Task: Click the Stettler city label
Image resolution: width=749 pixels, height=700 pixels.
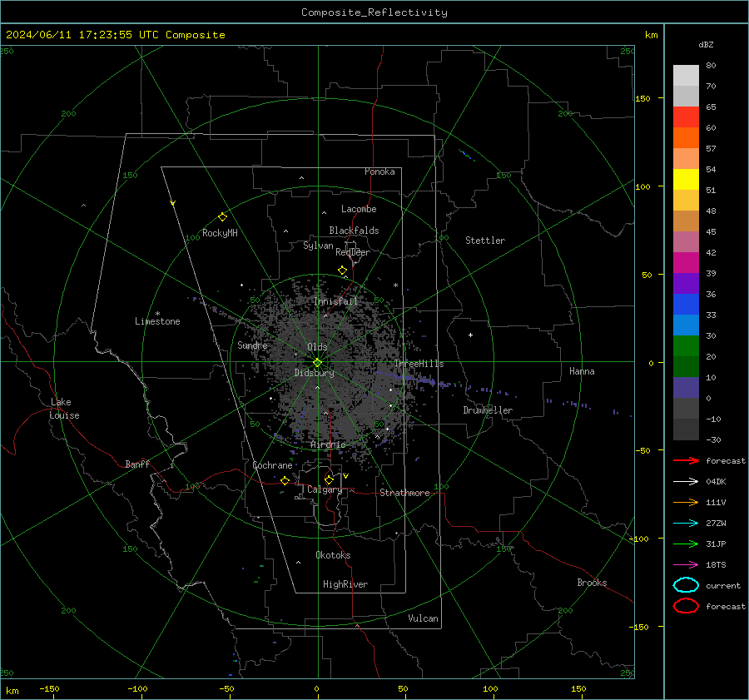Action: pyautogui.click(x=485, y=241)
